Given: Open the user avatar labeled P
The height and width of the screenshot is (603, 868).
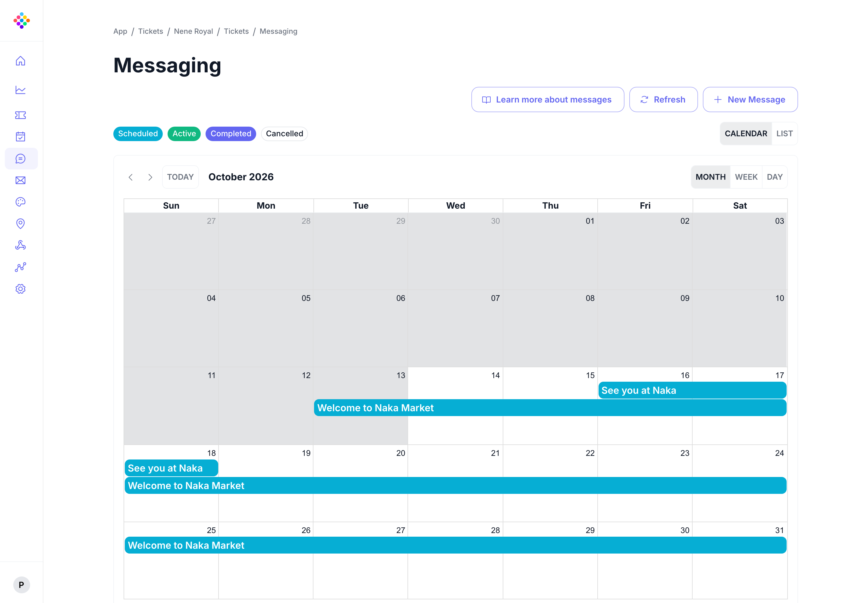Looking at the screenshot, I should click(21, 585).
